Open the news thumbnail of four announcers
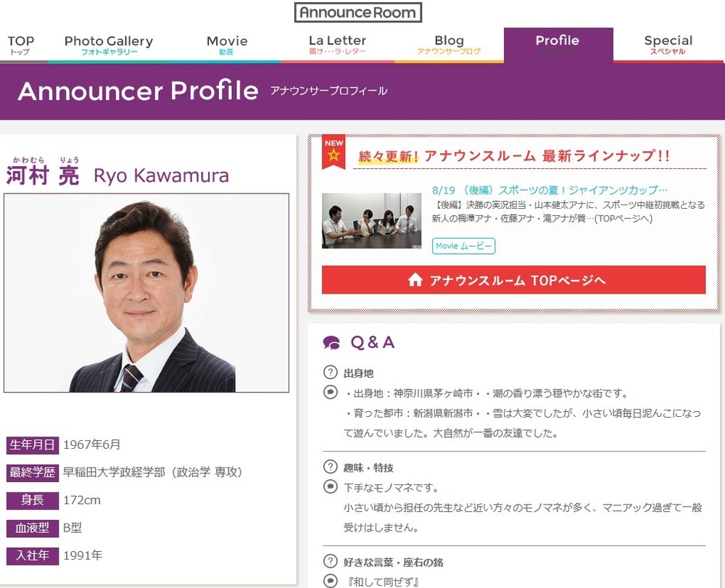 (x=371, y=220)
